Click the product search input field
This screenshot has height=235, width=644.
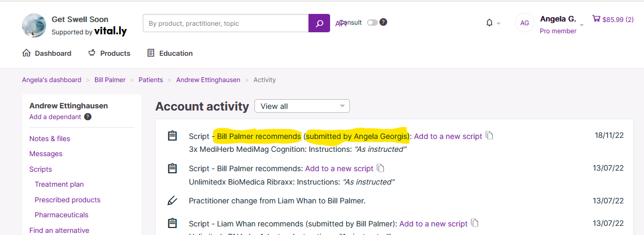(x=225, y=23)
